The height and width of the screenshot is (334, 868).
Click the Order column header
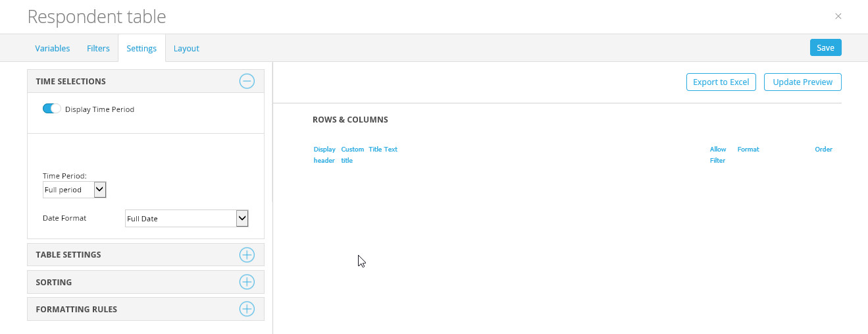(x=823, y=150)
